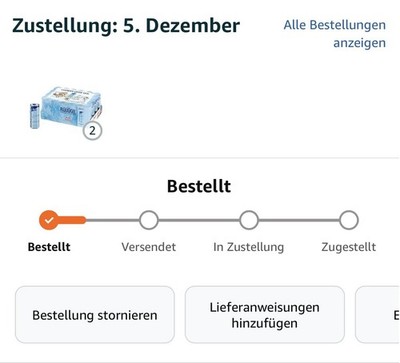Click the single bottle image beside the pack

[35, 115]
